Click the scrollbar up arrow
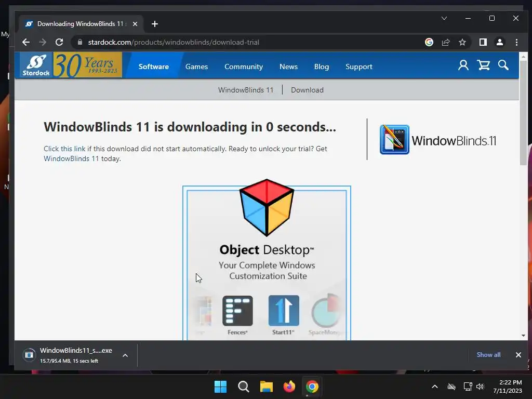 pyautogui.click(x=523, y=56)
